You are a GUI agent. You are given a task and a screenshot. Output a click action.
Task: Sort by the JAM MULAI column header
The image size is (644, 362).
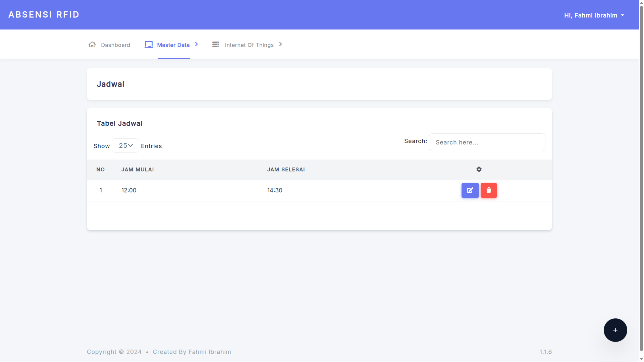138,170
